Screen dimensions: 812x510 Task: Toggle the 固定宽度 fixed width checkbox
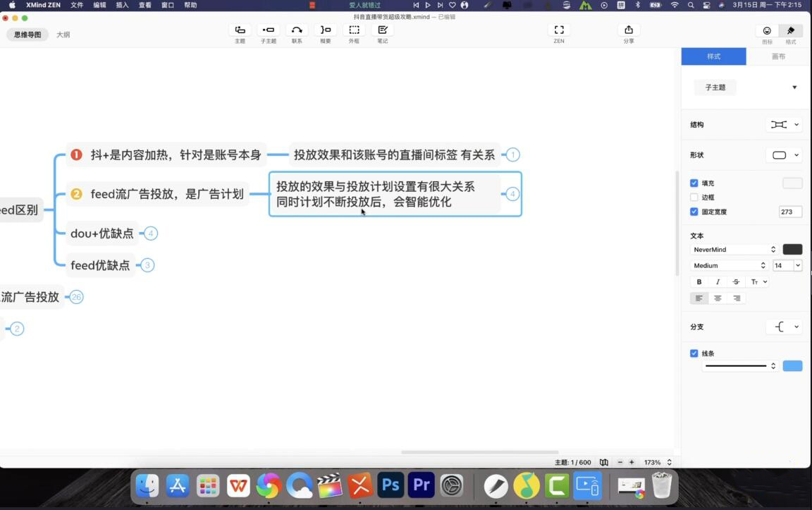tap(694, 212)
